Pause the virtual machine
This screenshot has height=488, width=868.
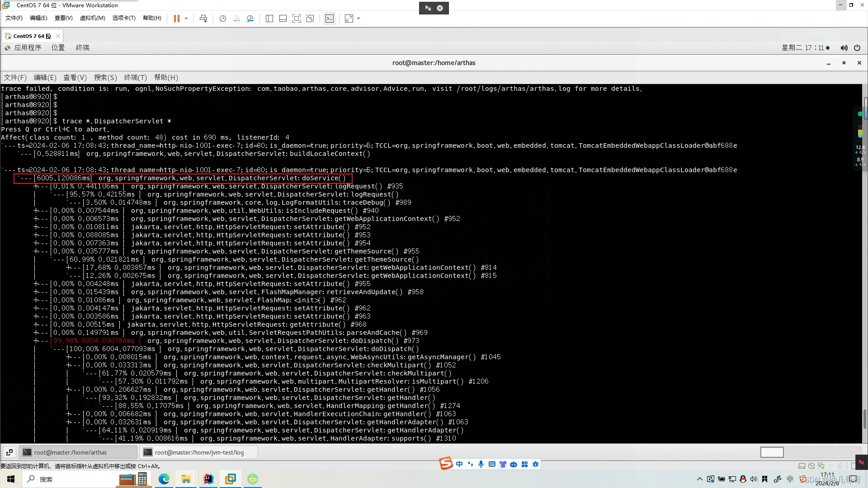(176, 19)
